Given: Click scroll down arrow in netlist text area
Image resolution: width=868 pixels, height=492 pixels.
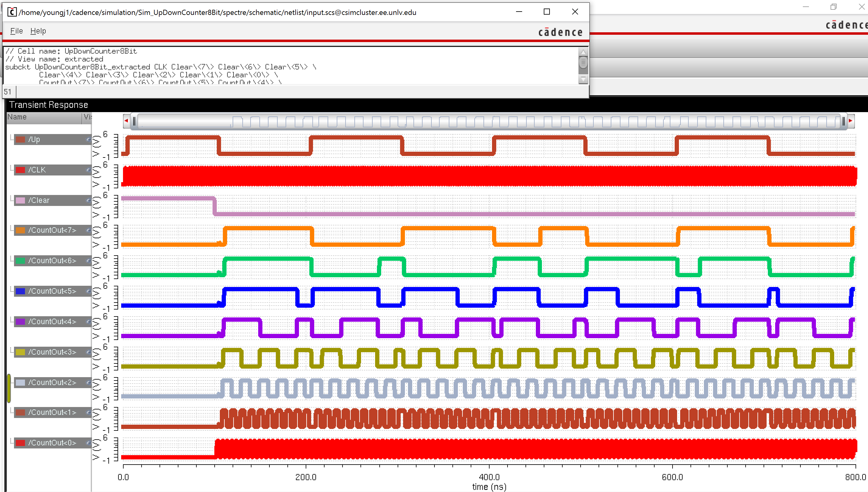Looking at the screenshot, I should click(x=583, y=80).
